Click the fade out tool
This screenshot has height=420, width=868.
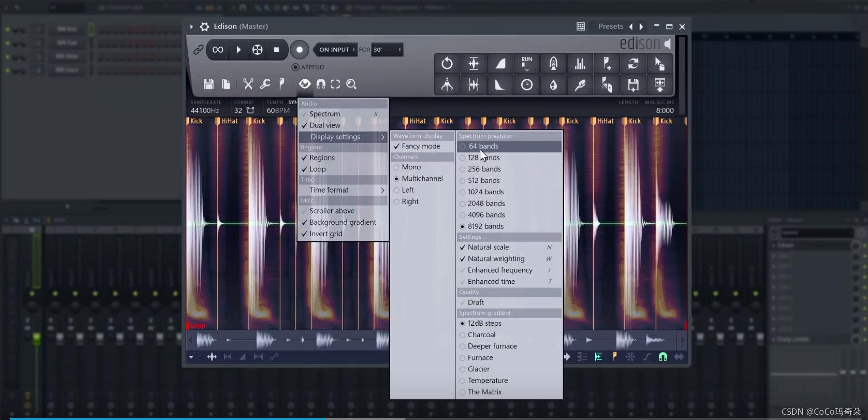(x=500, y=85)
